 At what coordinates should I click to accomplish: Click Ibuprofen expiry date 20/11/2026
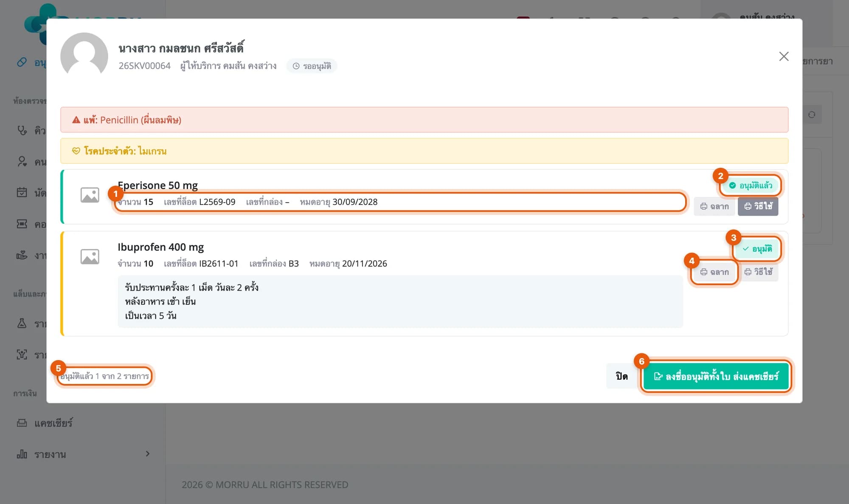365,263
